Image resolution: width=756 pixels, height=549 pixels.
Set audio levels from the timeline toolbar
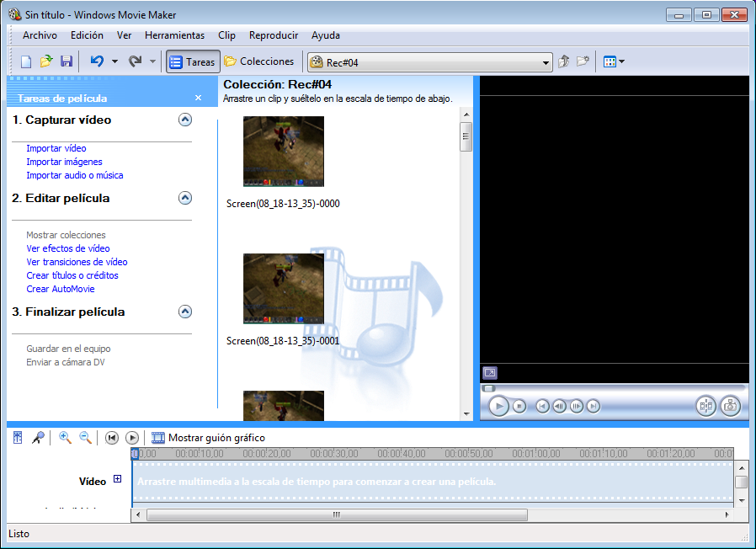18,438
